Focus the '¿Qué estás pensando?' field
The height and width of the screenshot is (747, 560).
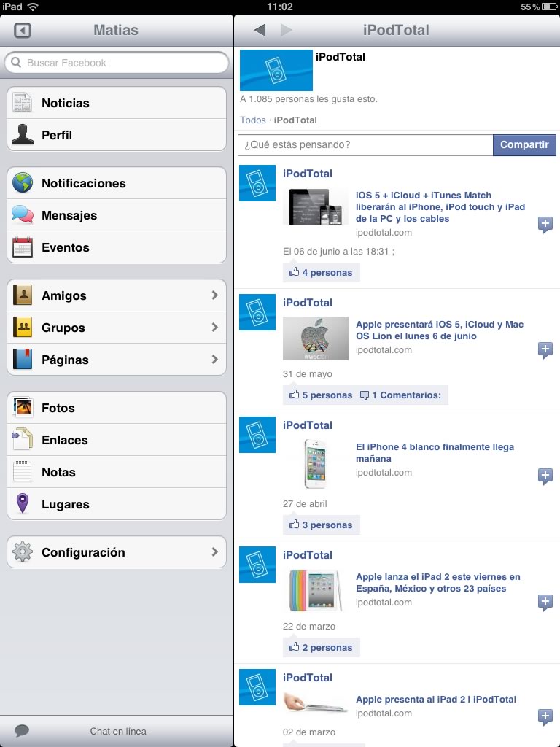coord(365,145)
